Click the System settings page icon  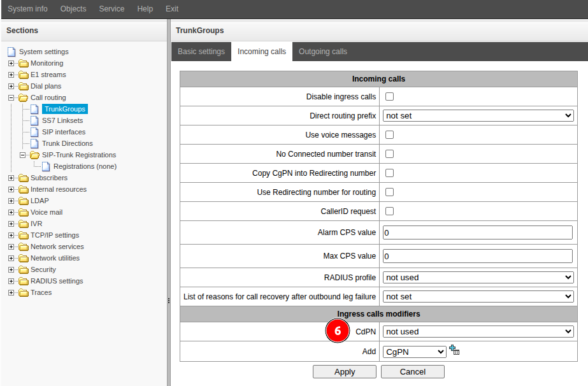(11, 52)
